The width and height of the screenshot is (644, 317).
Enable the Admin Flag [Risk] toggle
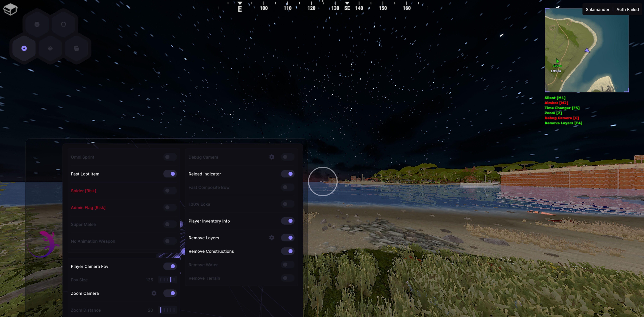pos(170,207)
